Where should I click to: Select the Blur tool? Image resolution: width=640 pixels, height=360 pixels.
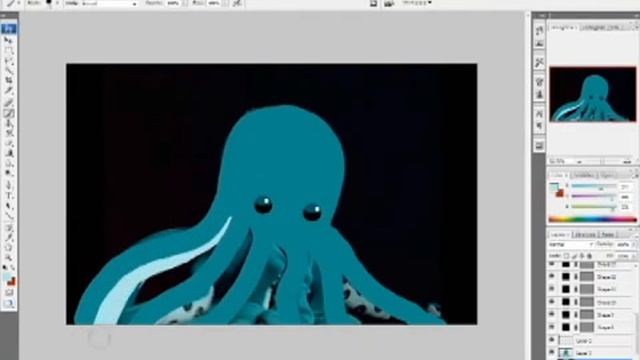[x=9, y=163]
